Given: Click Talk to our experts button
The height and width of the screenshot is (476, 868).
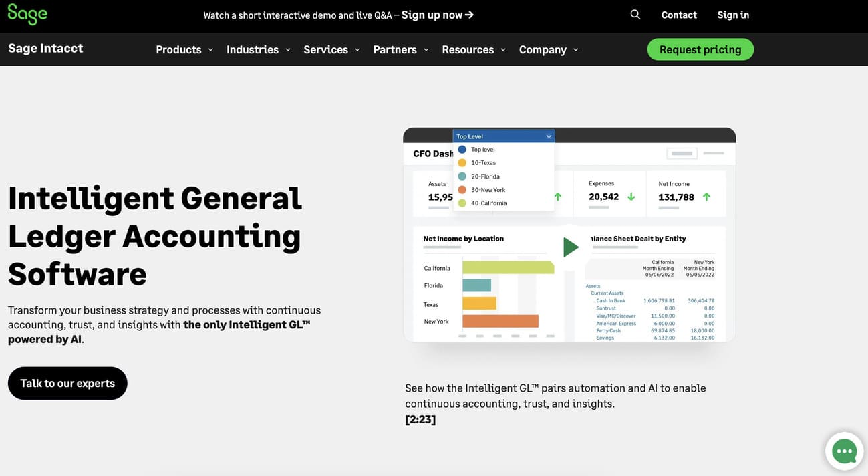Looking at the screenshot, I should (67, 383).
